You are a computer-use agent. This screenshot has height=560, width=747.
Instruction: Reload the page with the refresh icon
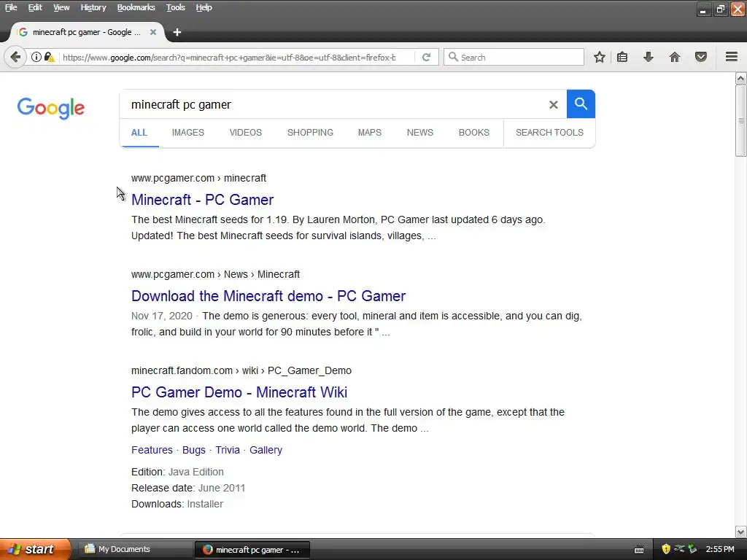tap(426, 57)
